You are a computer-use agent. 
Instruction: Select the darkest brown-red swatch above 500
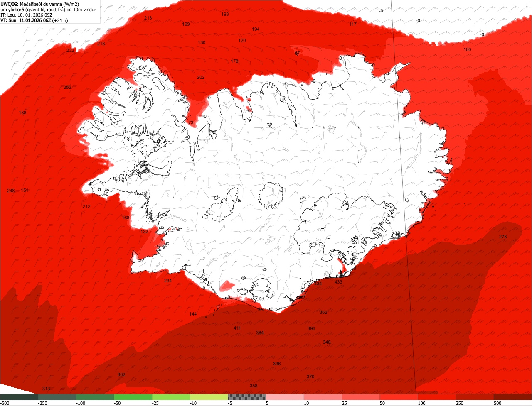[513, 397]
